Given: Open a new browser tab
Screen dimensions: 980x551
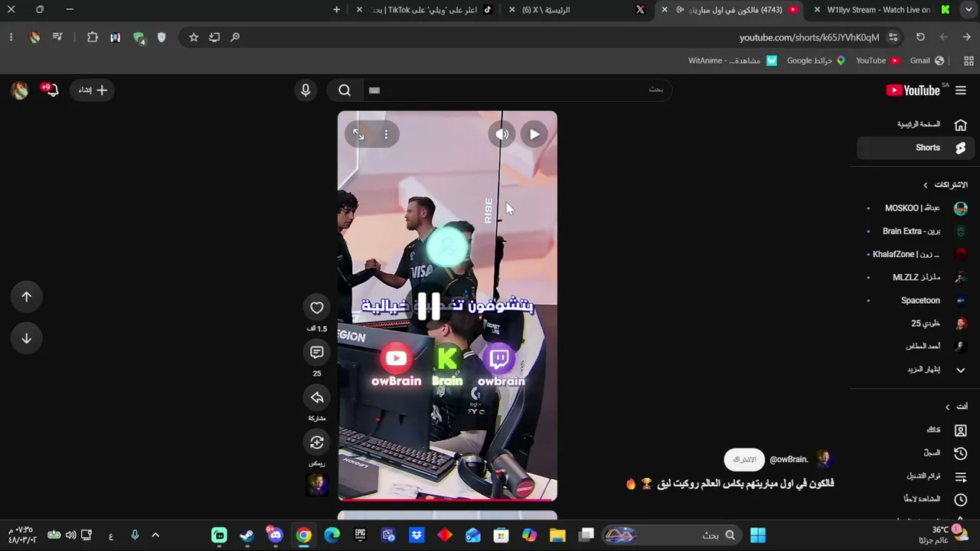Looking at the screenshot, I should (336, 10).
